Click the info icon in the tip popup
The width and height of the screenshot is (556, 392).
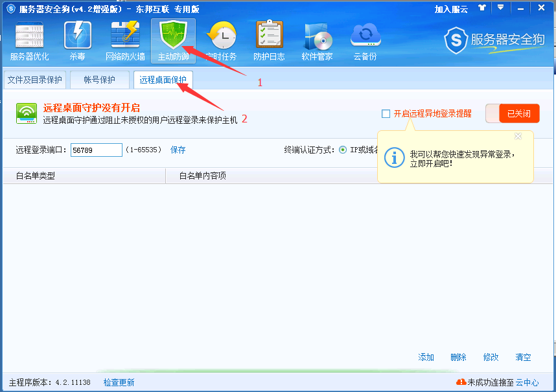click(394, 157)
